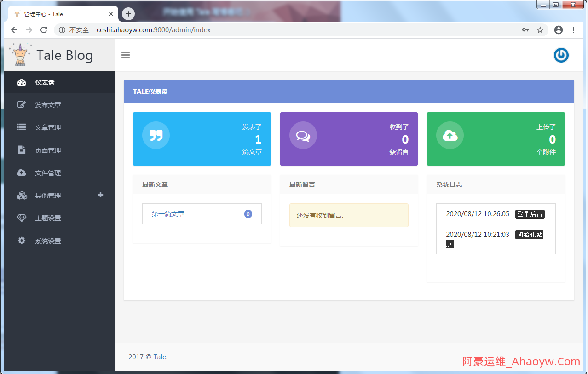The width and height of the screenshot is (588, 374).
Task: Select 仪表盘 in the sidebar
Action: [x=45, y=82]
